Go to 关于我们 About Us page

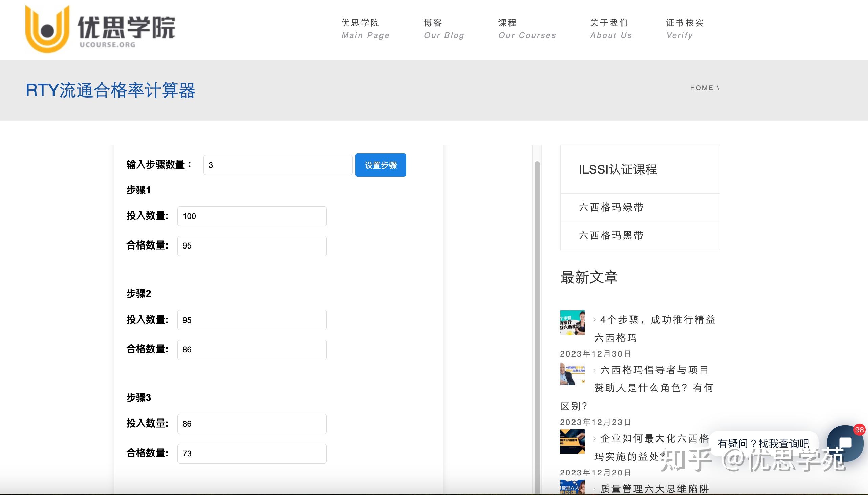tap(610, 28)
